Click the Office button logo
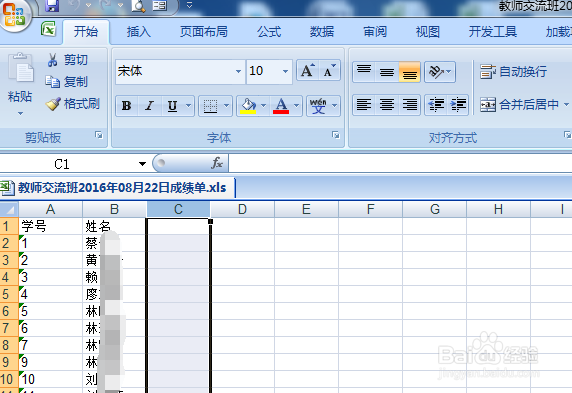 (14, 15)
